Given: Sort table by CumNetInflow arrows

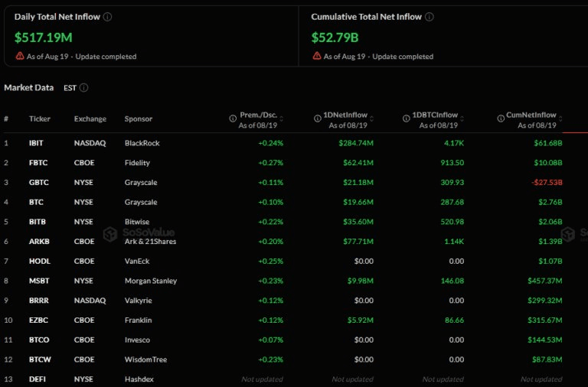Looking at the screenshot, I should tap(560, 119).
